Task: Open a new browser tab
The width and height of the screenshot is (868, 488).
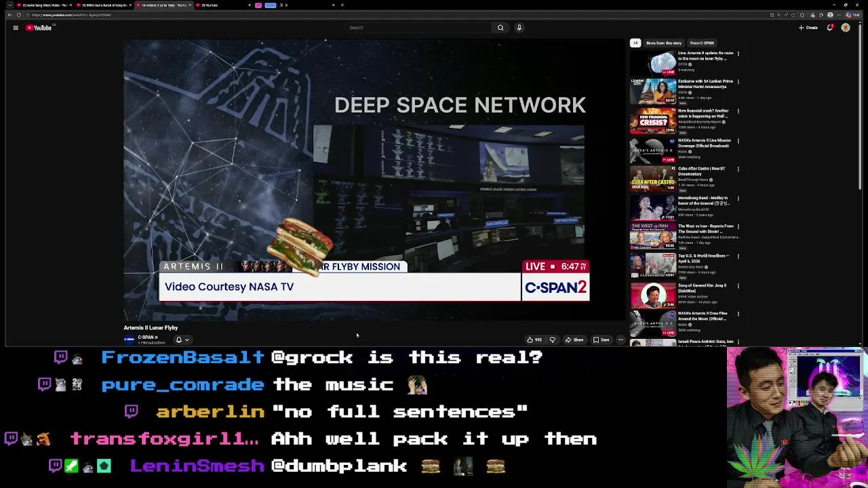Action: coord(342,5)
